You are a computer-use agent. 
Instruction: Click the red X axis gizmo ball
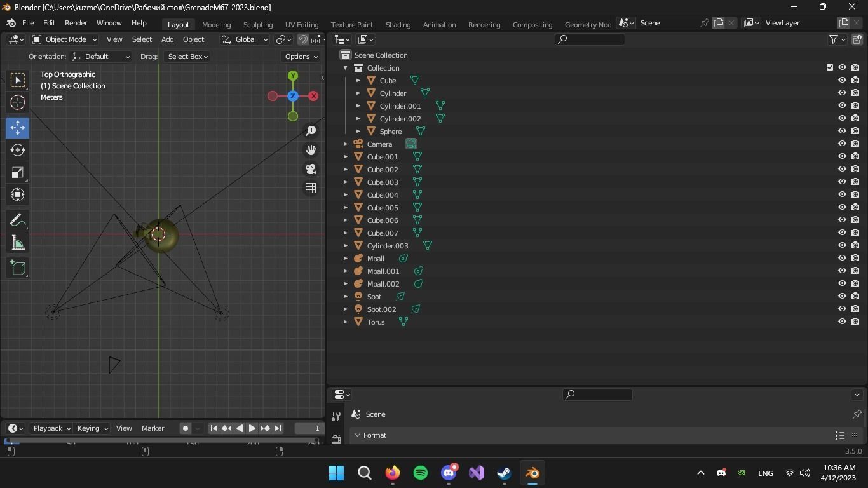point(313,96)
